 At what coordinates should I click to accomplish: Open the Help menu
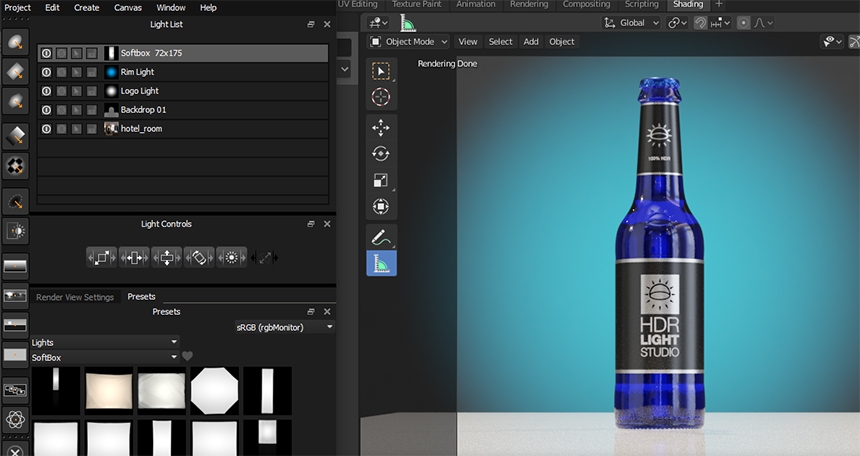(x=208, y=8)
